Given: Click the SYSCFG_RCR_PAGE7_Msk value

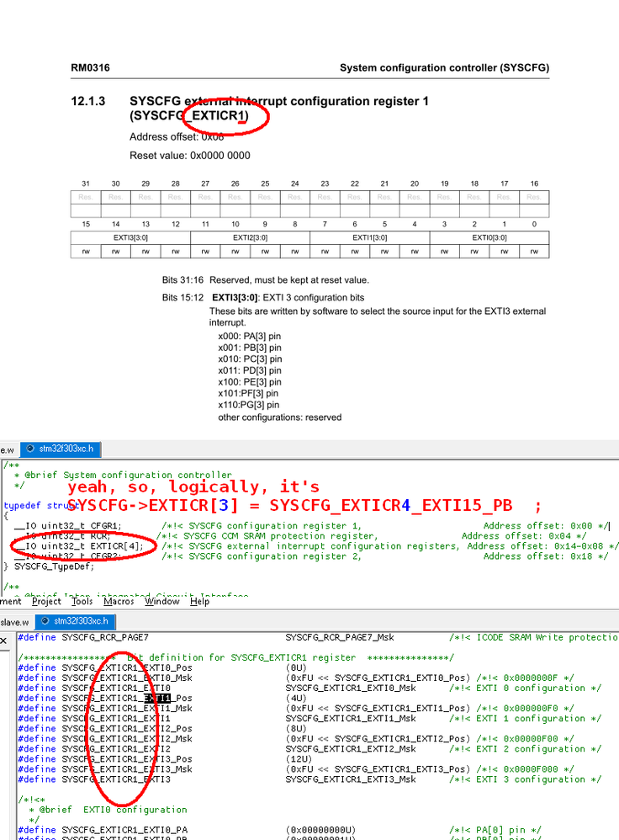Looking at the screenshot, I should [340, 637].
